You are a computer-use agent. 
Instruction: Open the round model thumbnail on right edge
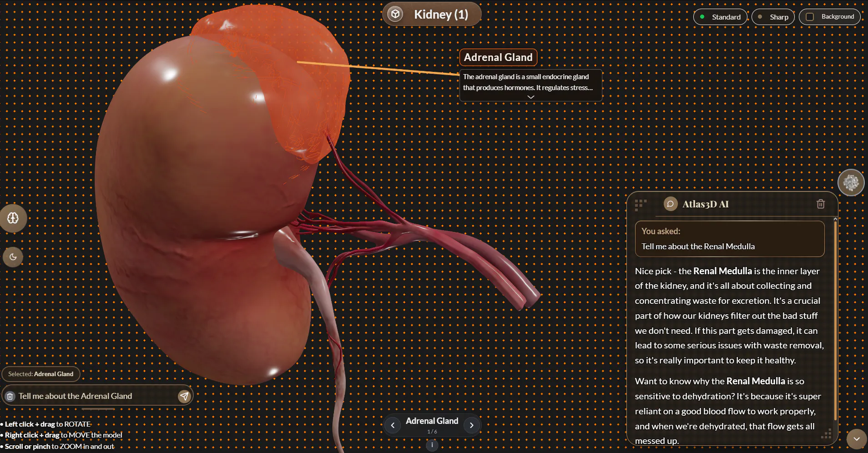[851, 182]
